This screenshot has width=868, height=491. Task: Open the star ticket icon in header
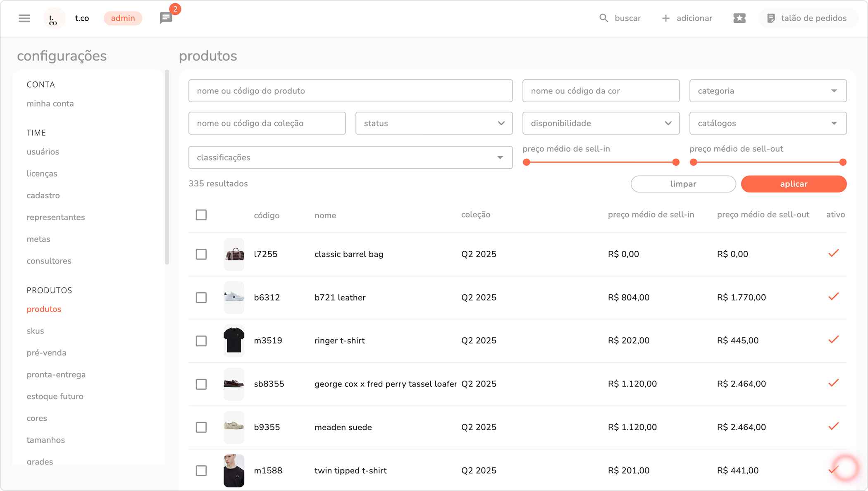tap(739, 18)
